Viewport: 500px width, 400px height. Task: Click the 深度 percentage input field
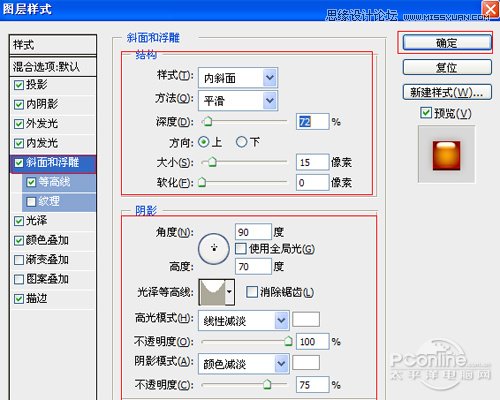pyautogui.click(x=312, y=122)
